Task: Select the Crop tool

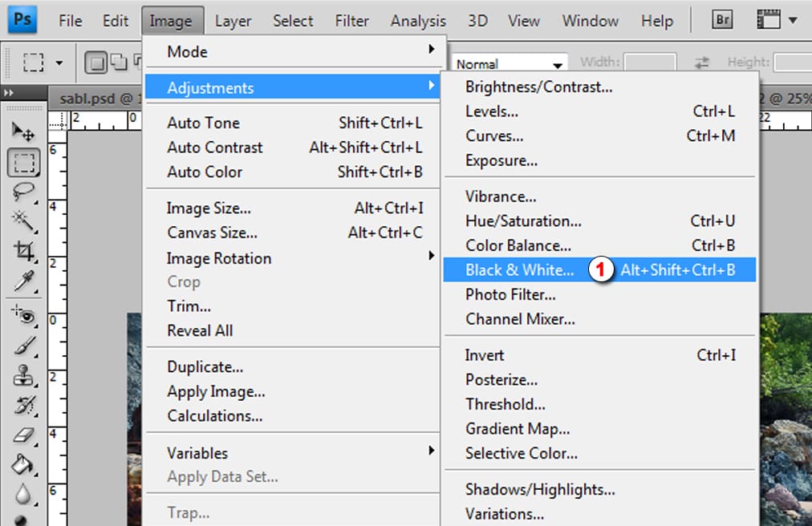Action: 24,250
